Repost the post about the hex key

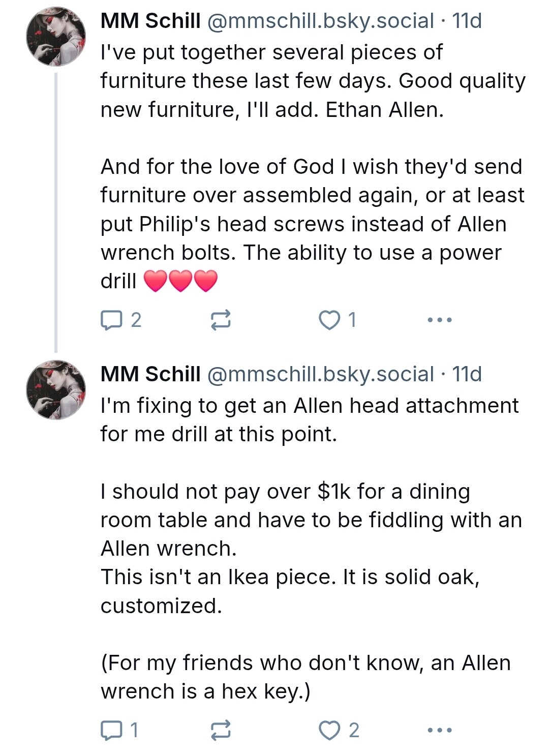[x=221, y=731]
